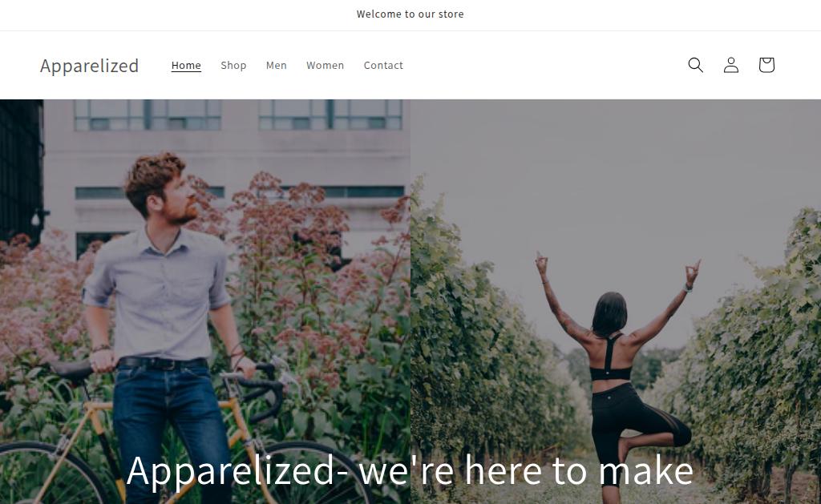Click the building windows atop left photo
This screenshot has height=504, width=821.
pyautogui.click(x=238, y=115)
